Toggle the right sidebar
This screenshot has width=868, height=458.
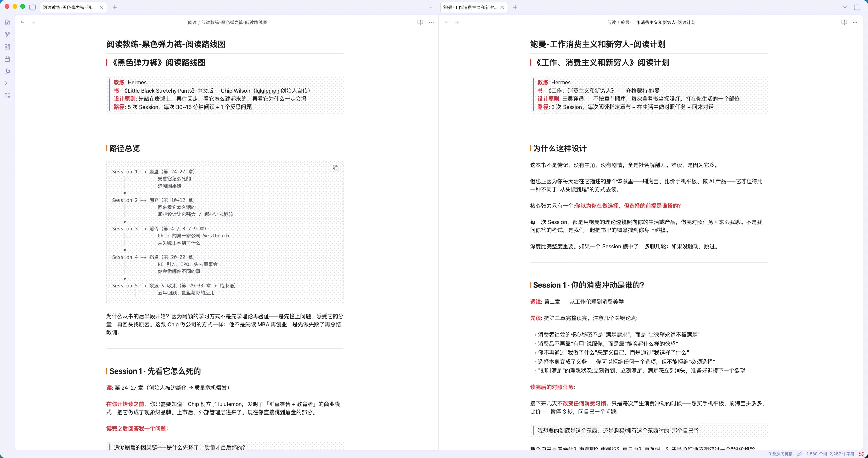click(857, 7)
